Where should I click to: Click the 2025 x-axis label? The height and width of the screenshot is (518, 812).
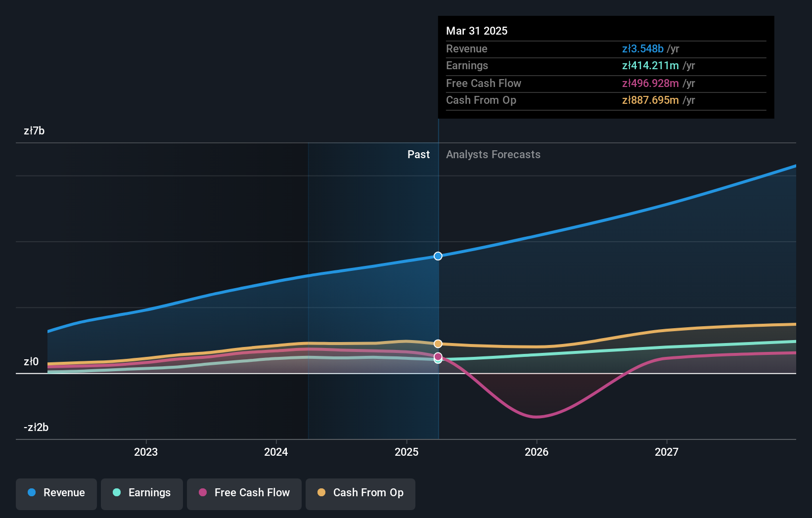tap(406, 452)
